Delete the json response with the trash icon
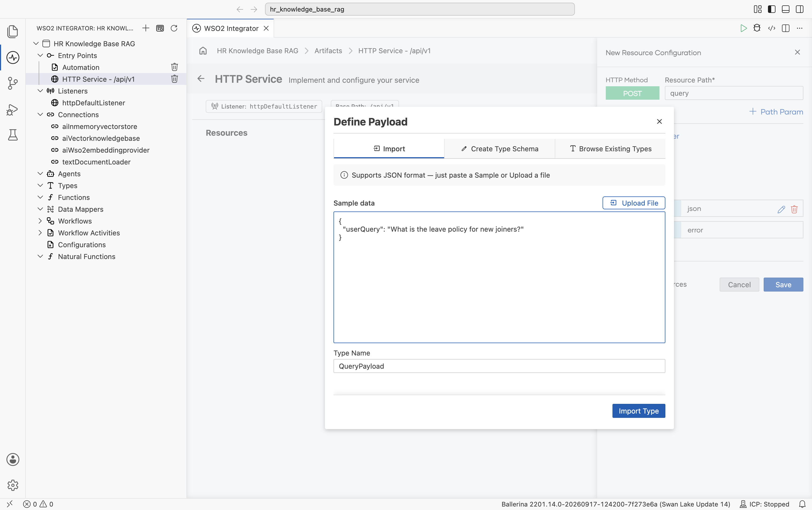Screen dimensions: 812x510 tap(794, 209)
